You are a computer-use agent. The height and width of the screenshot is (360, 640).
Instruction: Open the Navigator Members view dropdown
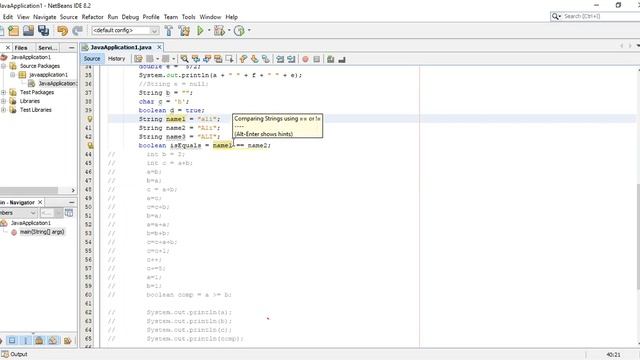click(x=33, y=213)
